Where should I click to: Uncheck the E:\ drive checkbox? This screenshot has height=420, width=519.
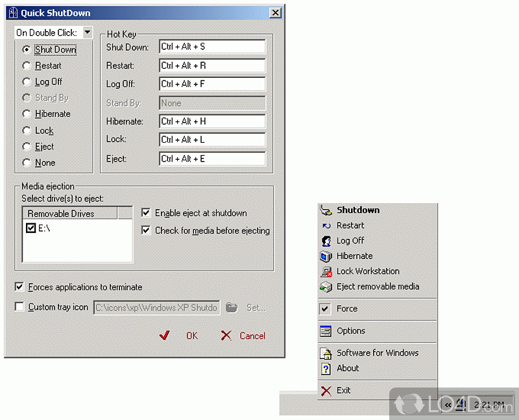point(30,228)
